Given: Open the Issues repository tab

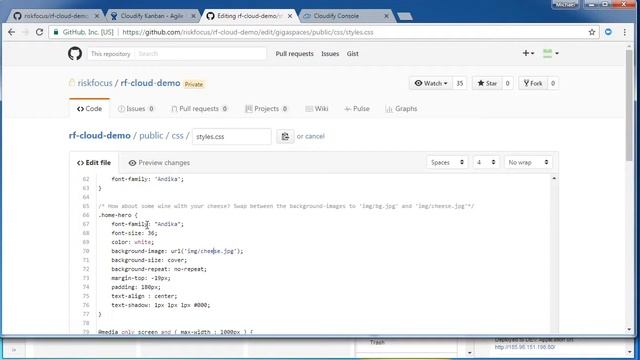Looking at the screenshot, I should coord(136,109).
